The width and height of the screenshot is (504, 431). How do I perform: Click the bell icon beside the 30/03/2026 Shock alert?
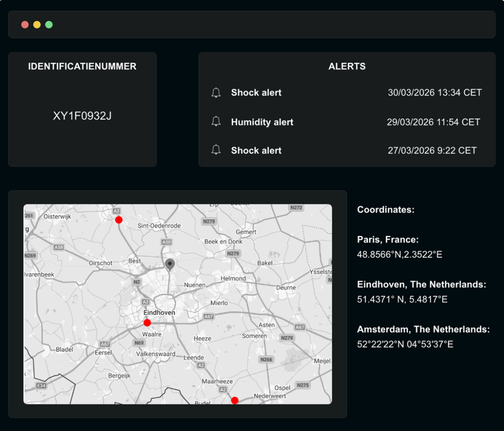tap(216, 92)
